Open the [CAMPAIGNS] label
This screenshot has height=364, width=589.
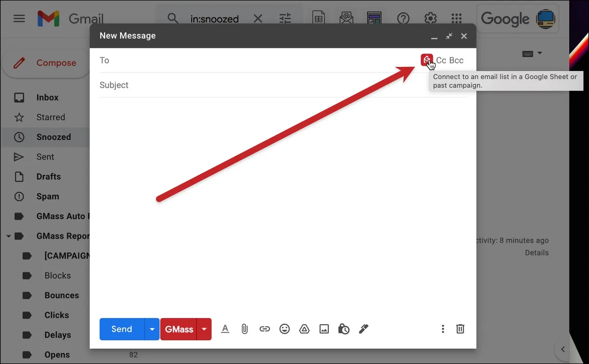[x=67, y=256]
